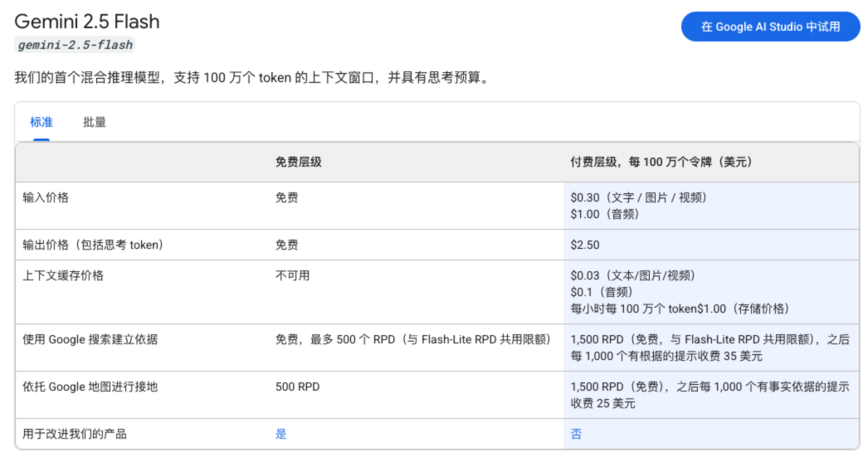This screenshot has width=868, height=467.
Task: Switch to the 标准 pricing tab
Action: (x=41, y=122)
